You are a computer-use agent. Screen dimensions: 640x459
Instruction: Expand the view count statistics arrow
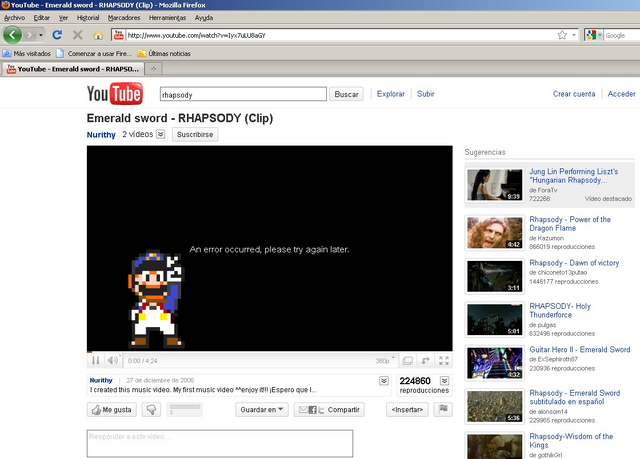click(x=444, y=381)
